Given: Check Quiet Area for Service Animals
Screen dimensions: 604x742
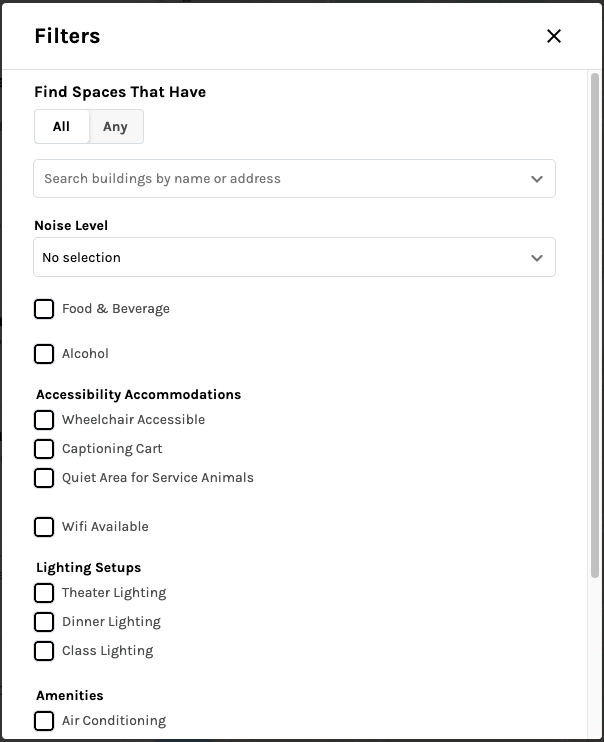Looking at the screenshot, I should tap(44, 478).
